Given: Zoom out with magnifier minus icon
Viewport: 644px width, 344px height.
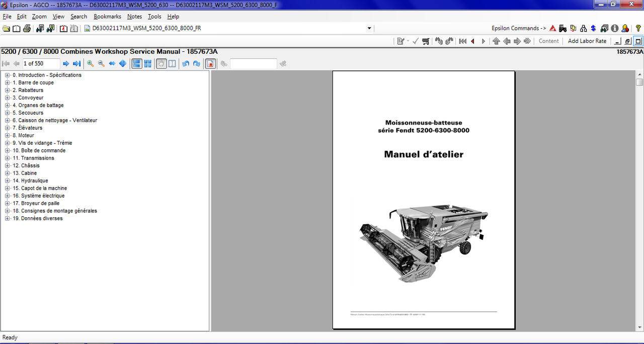Looking at the screenshot, I should (101, 63).
